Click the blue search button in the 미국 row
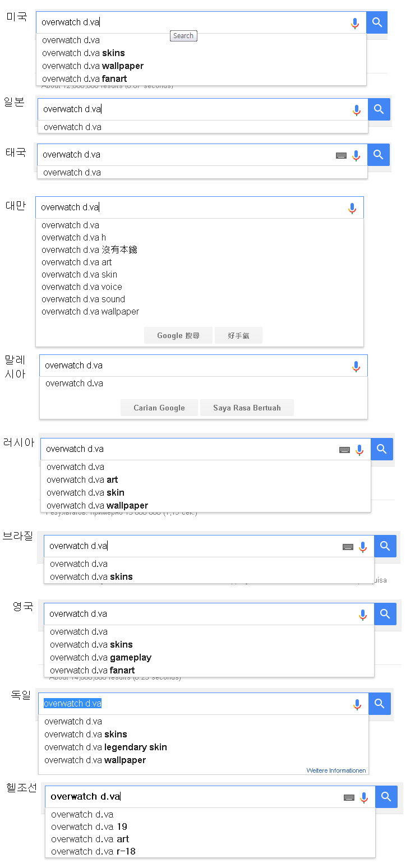The image size is (415, 868). 377,22
